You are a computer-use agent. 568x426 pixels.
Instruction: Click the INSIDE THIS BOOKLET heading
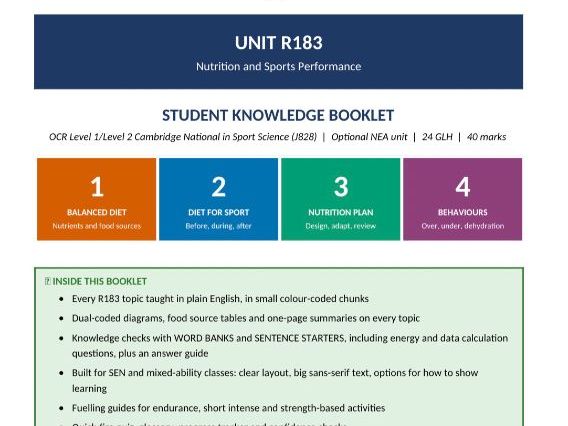tap(100, 281)
